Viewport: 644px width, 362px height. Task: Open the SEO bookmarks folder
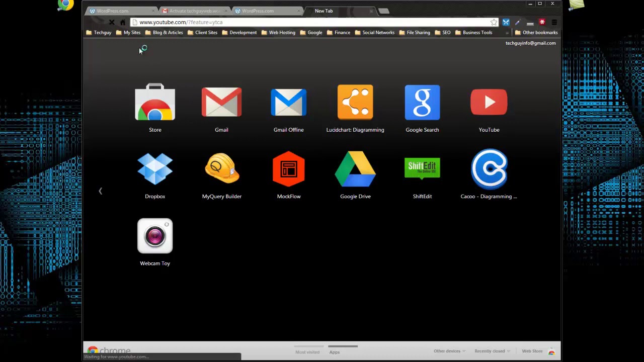[443, 33]
